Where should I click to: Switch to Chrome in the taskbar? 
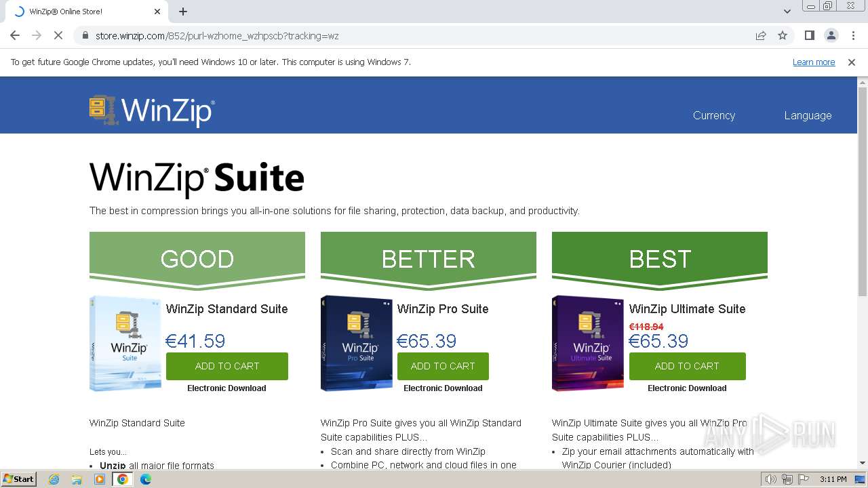click(x=123, y=479)
